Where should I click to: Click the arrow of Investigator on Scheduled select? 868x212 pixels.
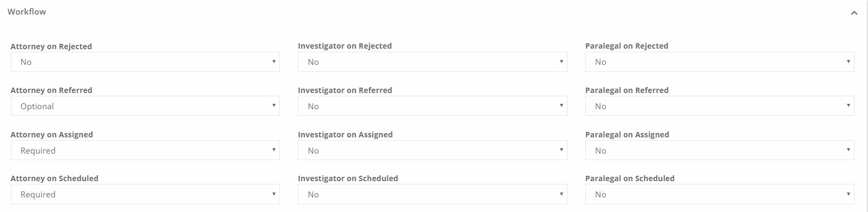pos(562,194)
